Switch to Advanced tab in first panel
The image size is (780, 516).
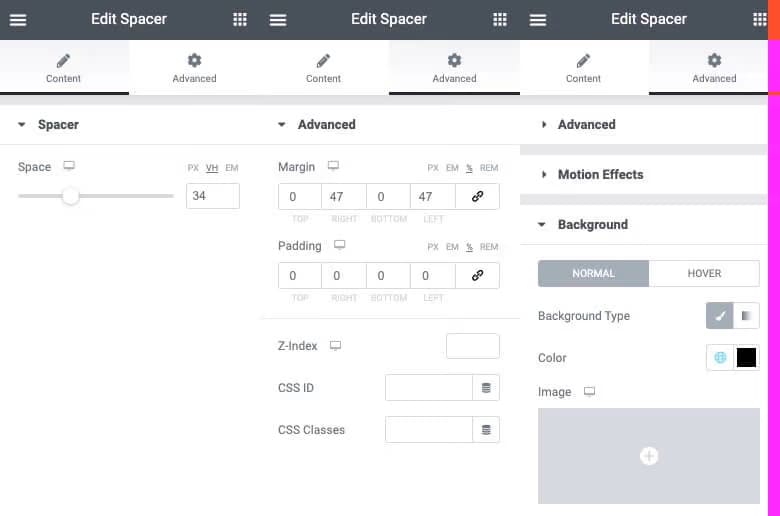coord(194,68)
